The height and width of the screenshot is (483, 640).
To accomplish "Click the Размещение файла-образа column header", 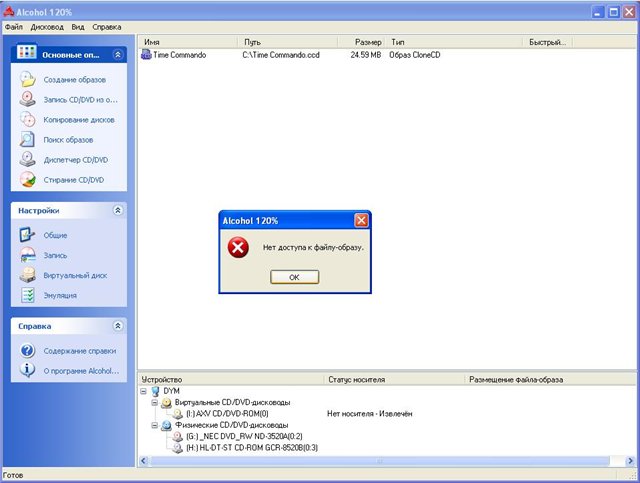I will point(550,380).
